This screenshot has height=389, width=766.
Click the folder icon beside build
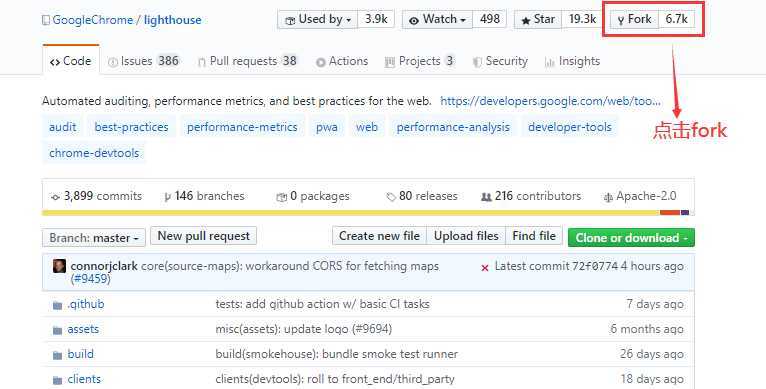coord(57,355)
